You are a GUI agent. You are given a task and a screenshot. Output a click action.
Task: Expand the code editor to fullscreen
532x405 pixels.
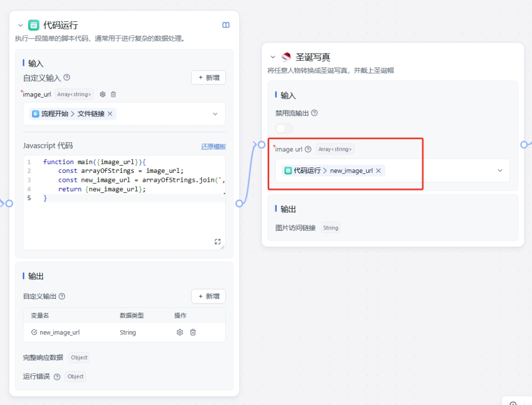pyautogui.click(x=218, y=242)
